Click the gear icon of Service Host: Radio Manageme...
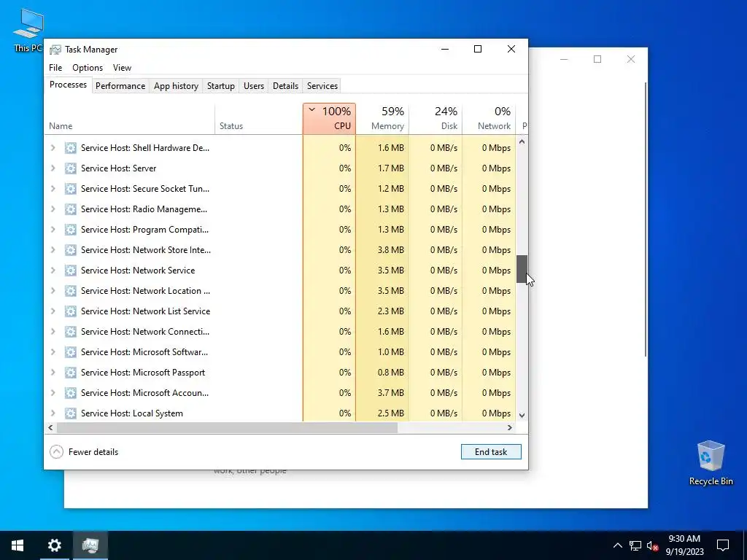The height and width of the screenshot is (560, 747). 71,209
